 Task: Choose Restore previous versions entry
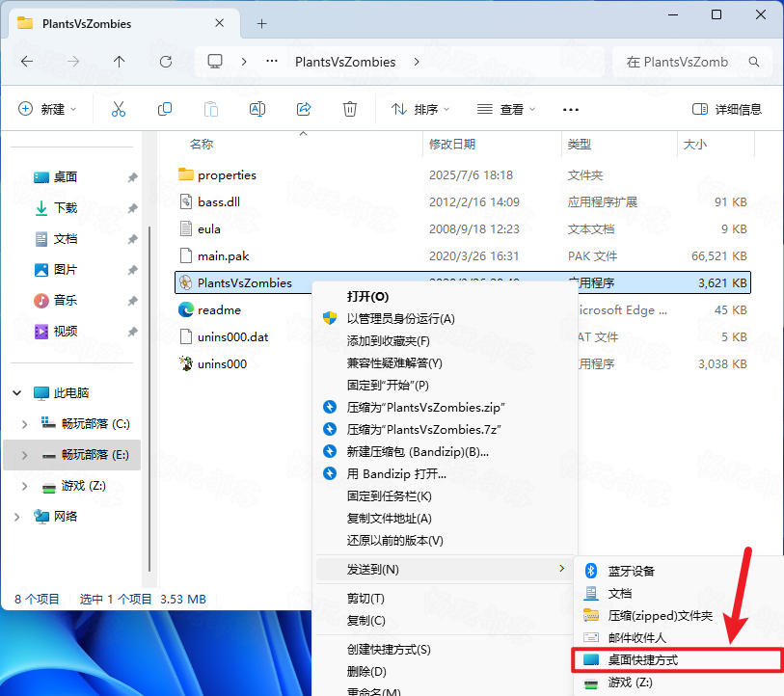[445, 541]
